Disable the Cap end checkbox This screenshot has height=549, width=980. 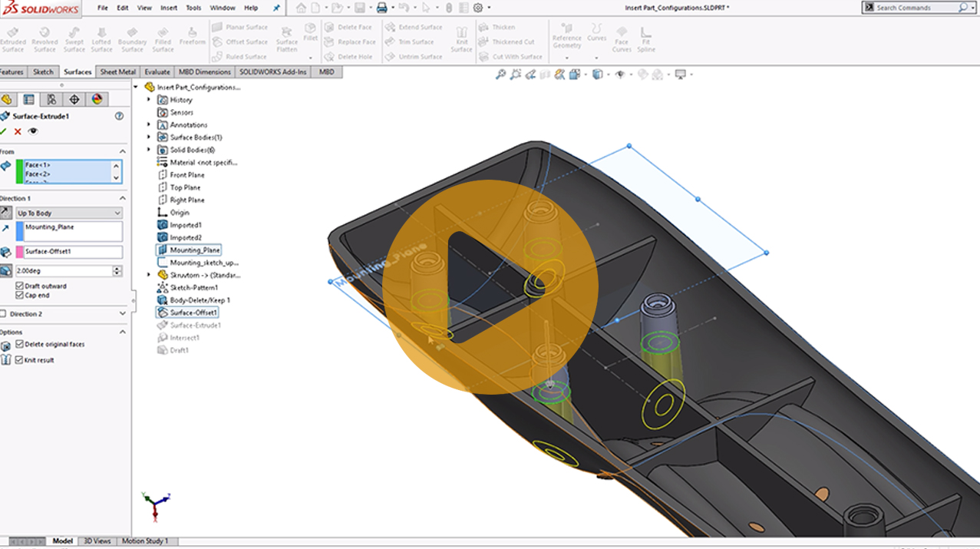pos(20,295)
